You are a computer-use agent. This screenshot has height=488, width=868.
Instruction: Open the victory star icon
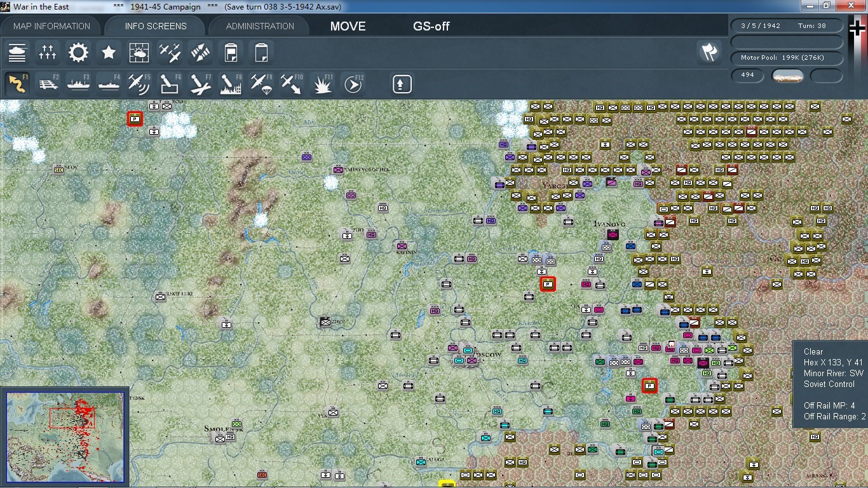click(x=109, y=53)
